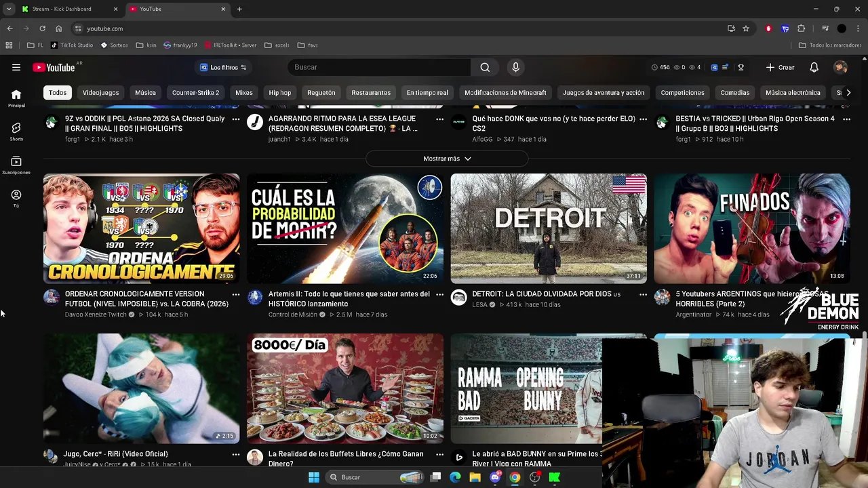
Task: Open Control de Misión channel link
Action: coord(293,314)
